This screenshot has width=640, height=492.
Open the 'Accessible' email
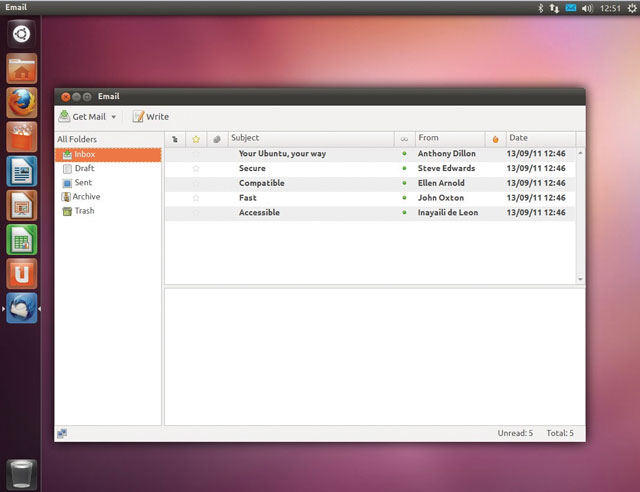pyautogui.click(x=259, y=212)
